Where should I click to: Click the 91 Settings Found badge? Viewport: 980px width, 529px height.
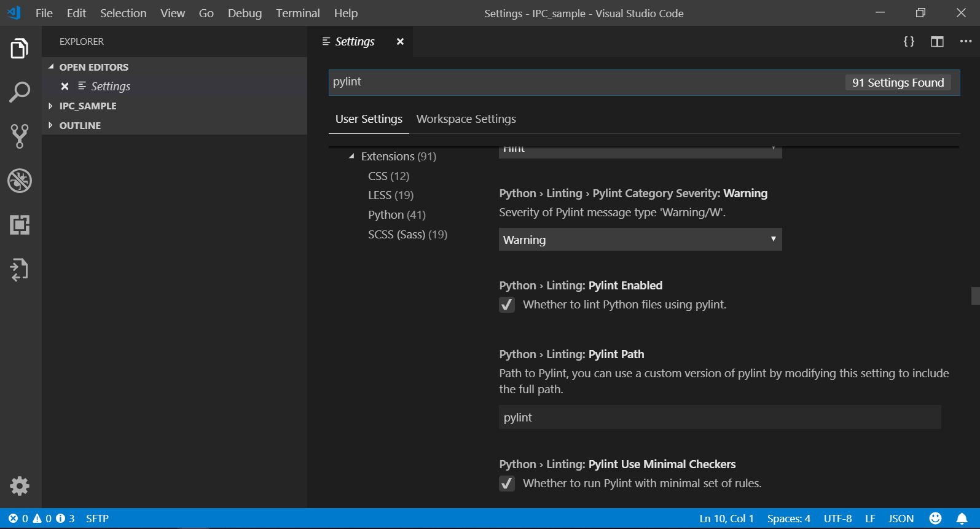[x=898, y=82]
